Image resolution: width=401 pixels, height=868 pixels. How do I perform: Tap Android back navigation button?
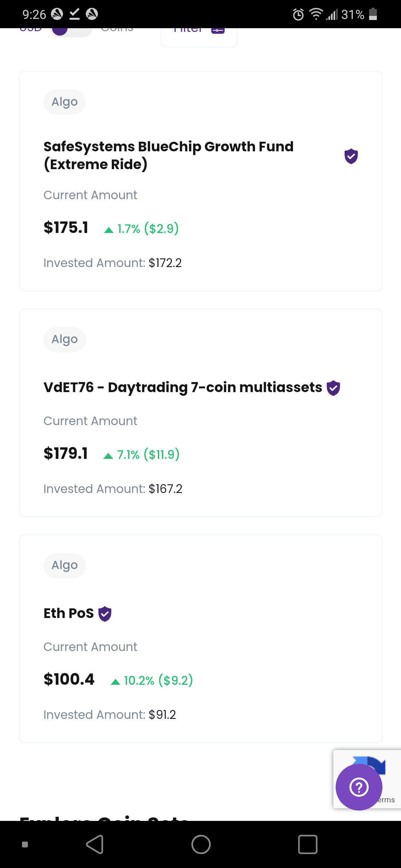coord(95,845)
